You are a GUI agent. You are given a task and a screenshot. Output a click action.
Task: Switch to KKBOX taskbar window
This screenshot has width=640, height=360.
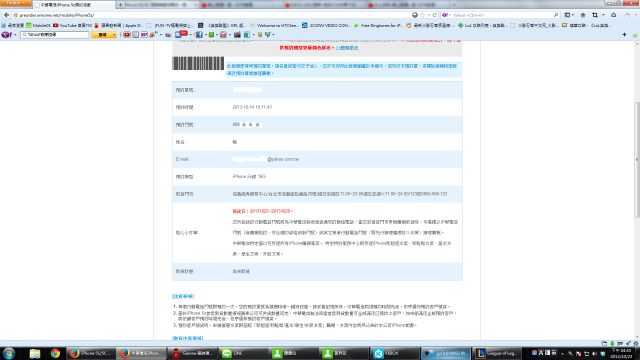click(394, 353)
